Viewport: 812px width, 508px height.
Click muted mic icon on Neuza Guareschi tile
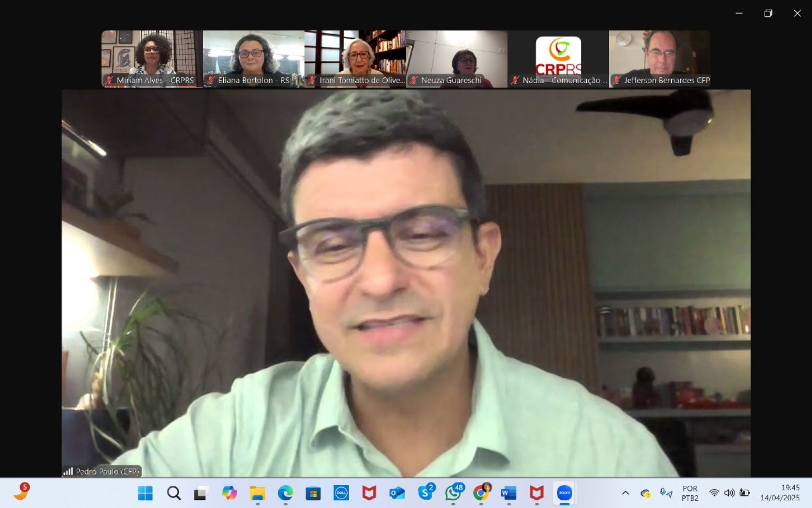tap(414, 80)
